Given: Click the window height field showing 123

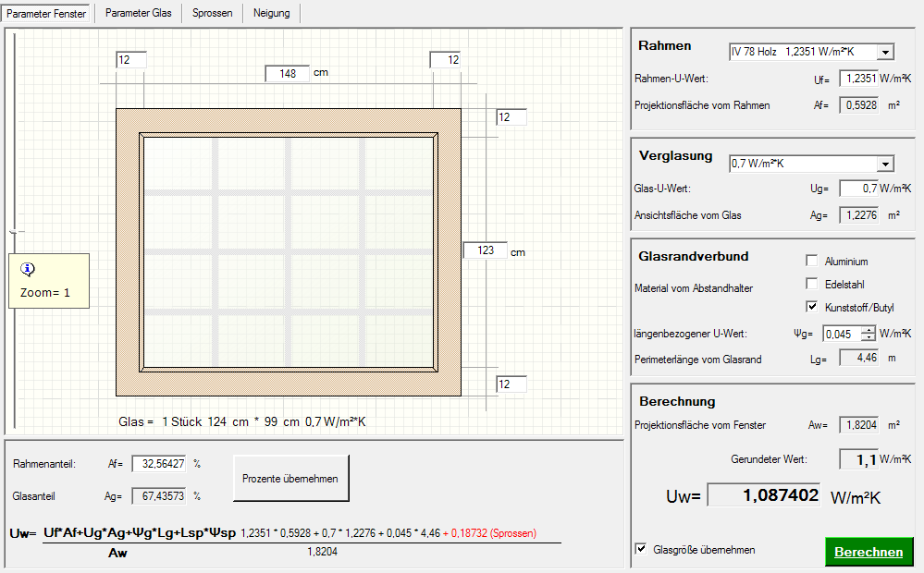Looking at the screenshot, I should pos(485,250).
